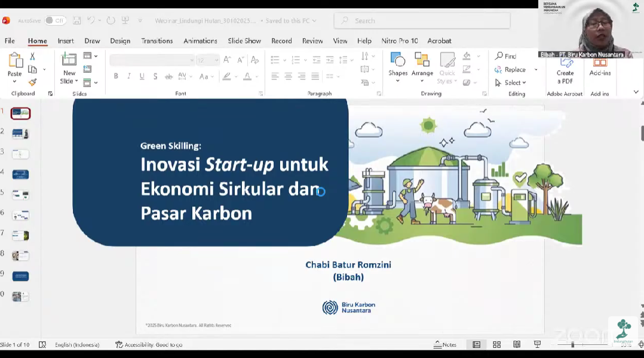This screenshot has width=644, height=358.
Task: Collapse the ribbon chevron
Action: pyautogui.click(x=636, y=92)
